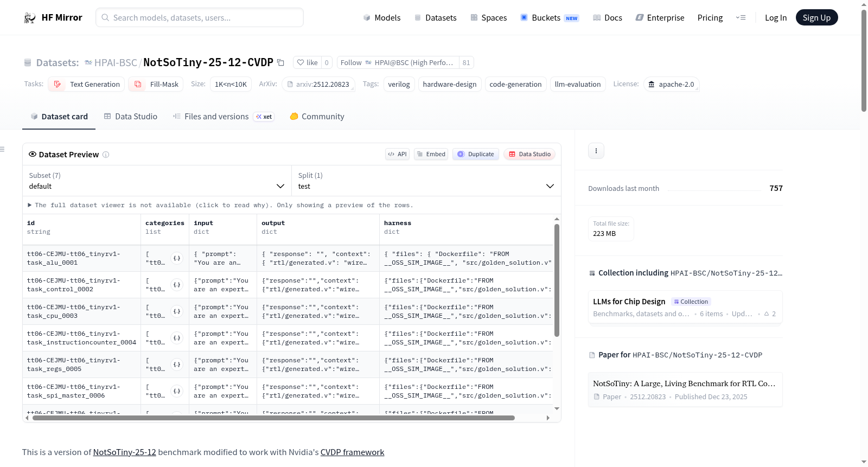Open the NotSoTiny paper card
Image resolution: width=868 pixels, height=467 pixels.
point(685,389)
